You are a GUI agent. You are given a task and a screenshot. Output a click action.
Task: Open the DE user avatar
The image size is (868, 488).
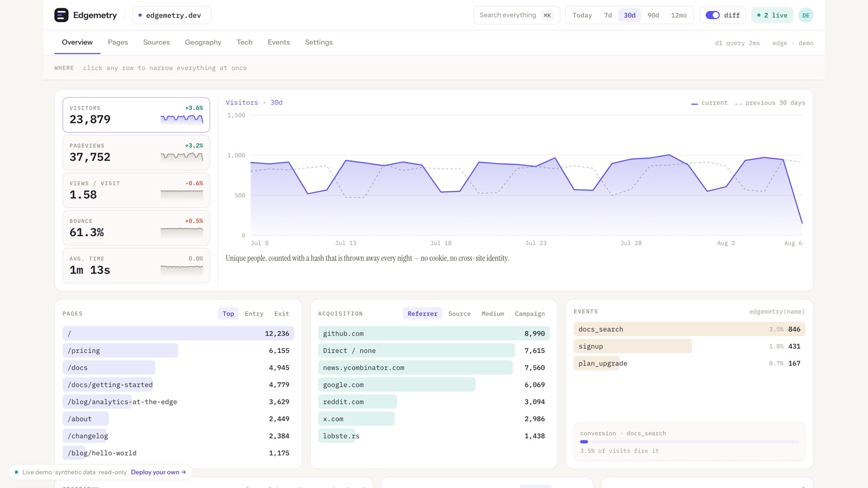tap(806, 15)
